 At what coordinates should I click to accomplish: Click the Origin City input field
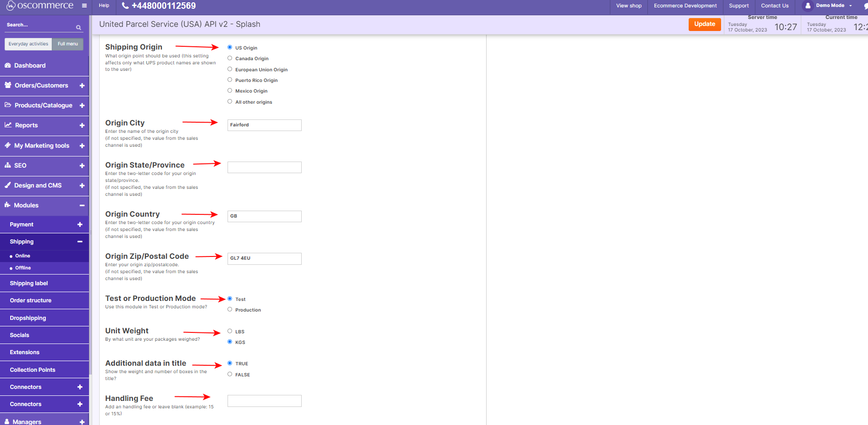tap(265, 125)
